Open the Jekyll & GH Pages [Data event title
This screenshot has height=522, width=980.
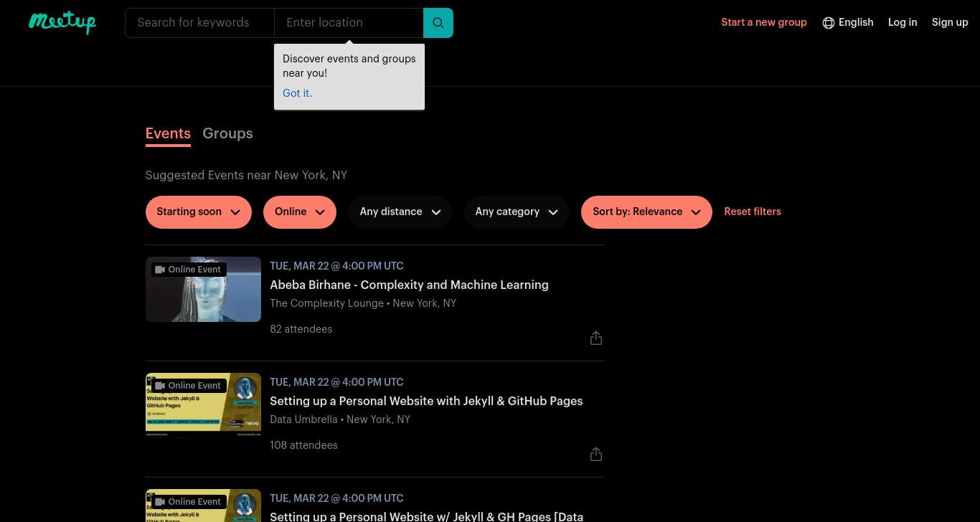426,516
